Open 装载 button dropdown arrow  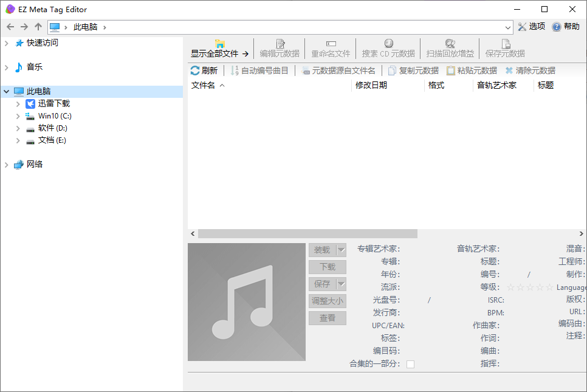click(341, 250)
